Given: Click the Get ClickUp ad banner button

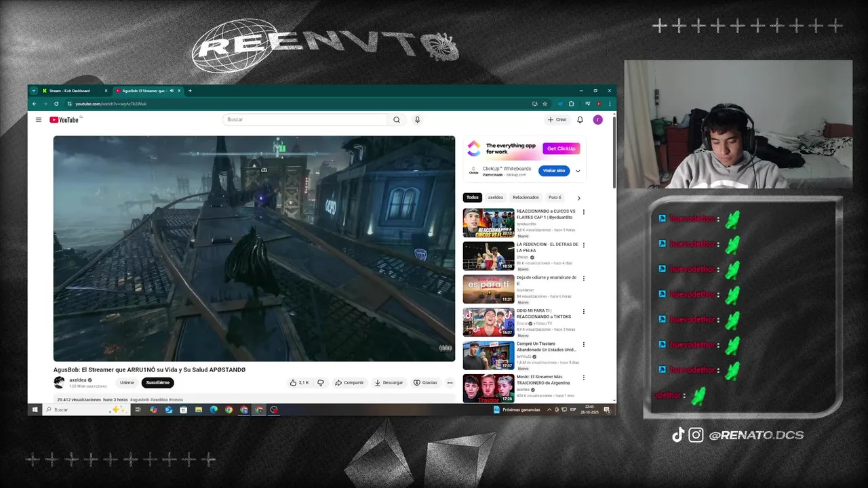Looking at the screenshot, I should (x=561, y=148).
